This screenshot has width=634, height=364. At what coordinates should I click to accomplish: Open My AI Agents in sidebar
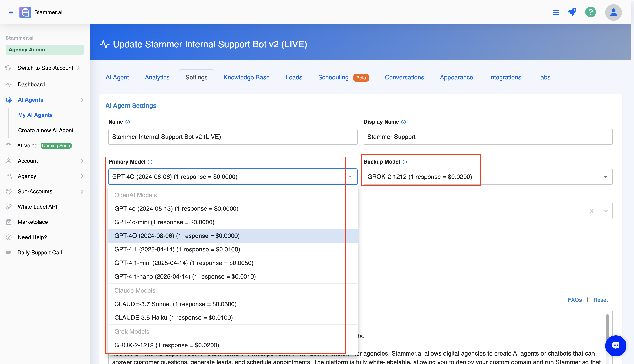[x=35, y=115]
